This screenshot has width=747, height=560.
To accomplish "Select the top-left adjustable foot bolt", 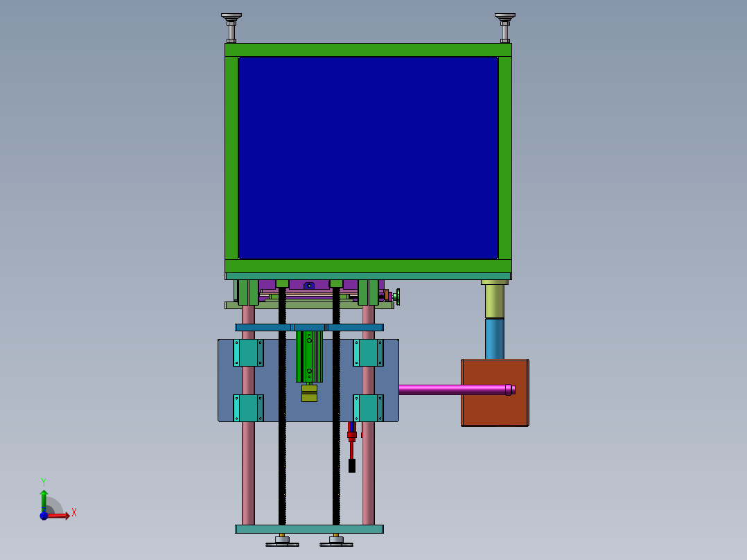I will point(231,26).
